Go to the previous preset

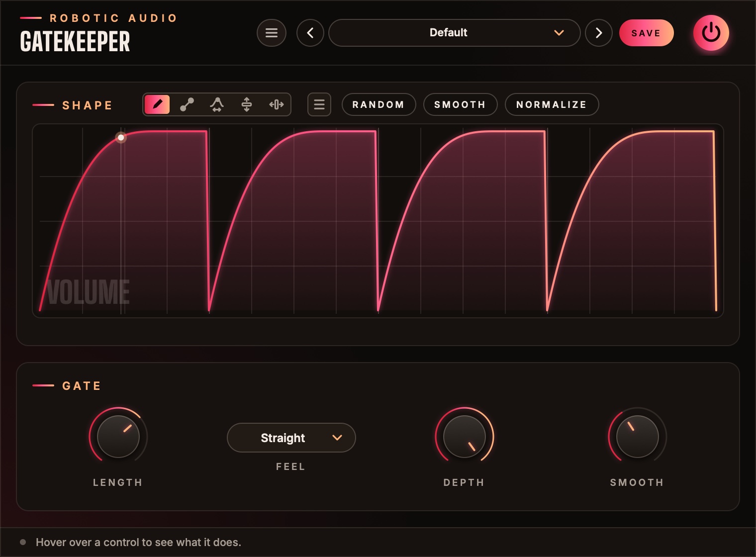point(310,33)
